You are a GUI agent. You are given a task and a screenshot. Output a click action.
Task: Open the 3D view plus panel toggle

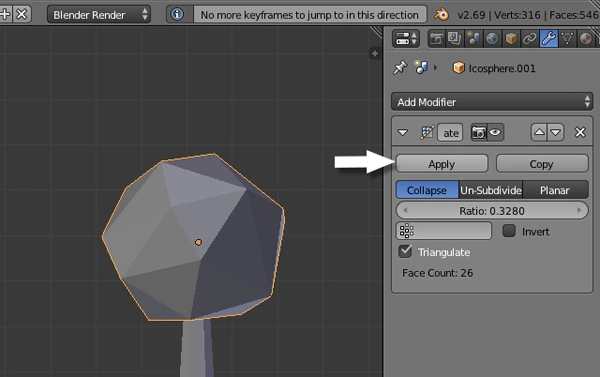click(x=375, y=54)
